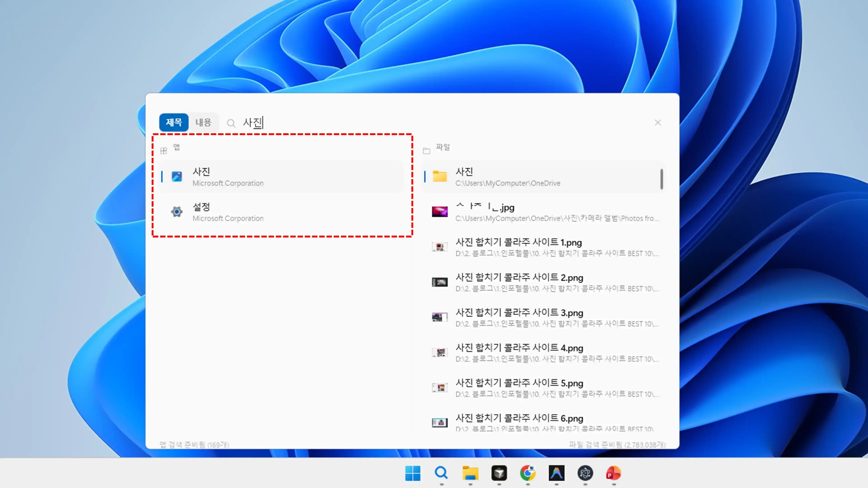Open thumbnail of 사진 합치기 콜라주 사이트 4.png

[x=440, y=352]
